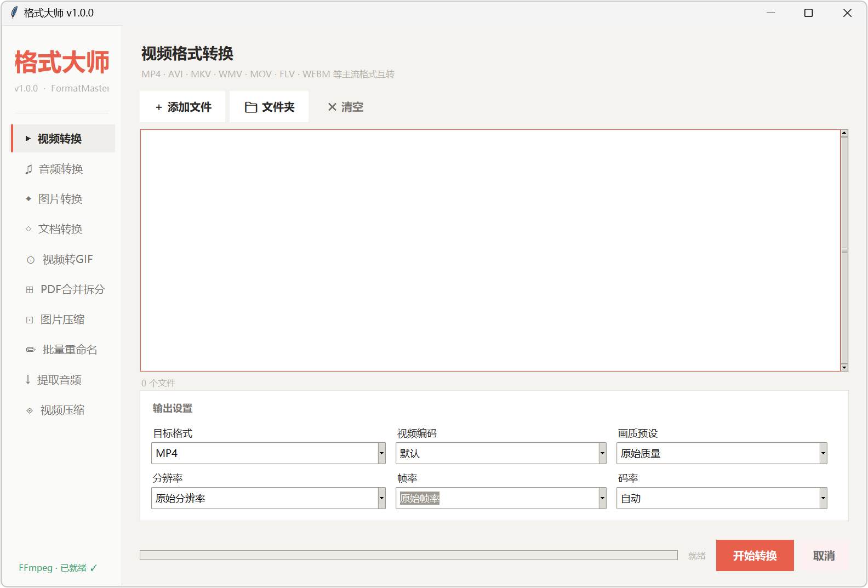The image size is (868, 588).
Task: Click the 格式大师 logo text
Action: click(x=62, y=62)
